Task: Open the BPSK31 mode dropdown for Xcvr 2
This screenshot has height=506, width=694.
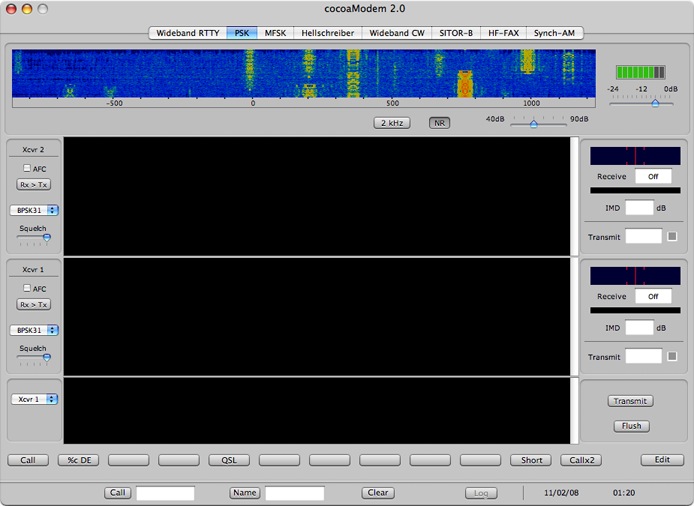Action: [34, 210]
